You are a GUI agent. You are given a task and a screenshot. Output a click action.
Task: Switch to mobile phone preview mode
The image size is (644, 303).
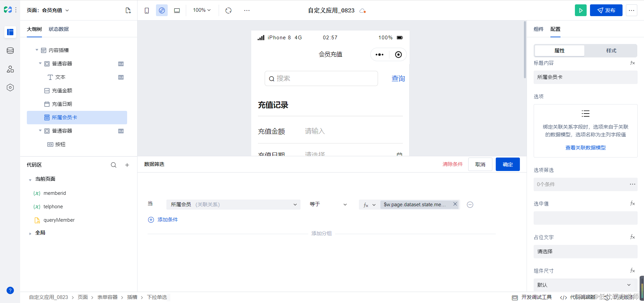pyautogui.click(x=147, y=10)
